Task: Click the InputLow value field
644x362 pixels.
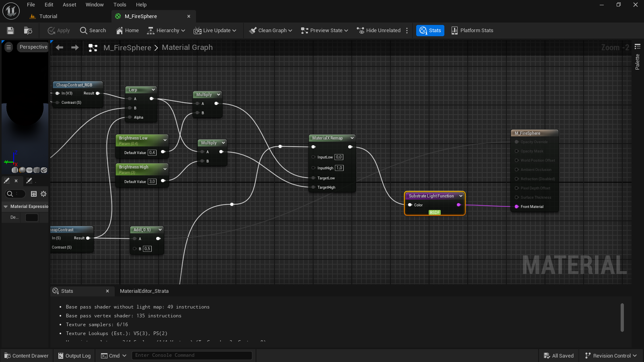Action: pos(339,157)
